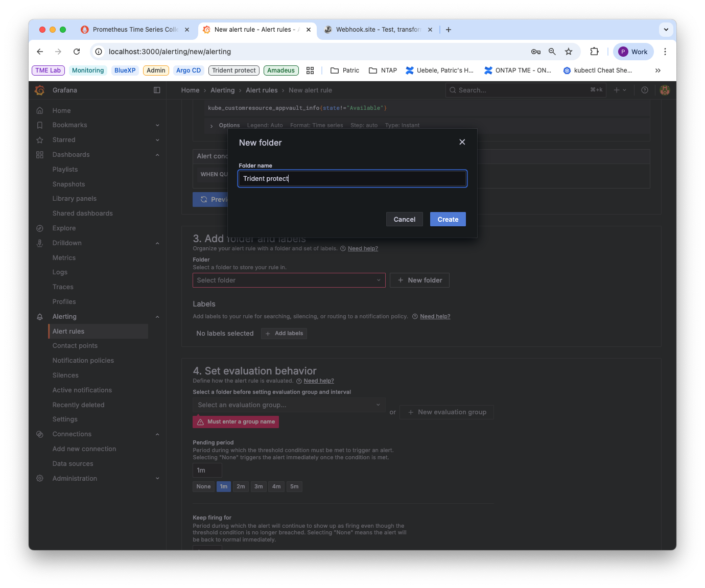Collapse the Dashboards section

[157, 155]
